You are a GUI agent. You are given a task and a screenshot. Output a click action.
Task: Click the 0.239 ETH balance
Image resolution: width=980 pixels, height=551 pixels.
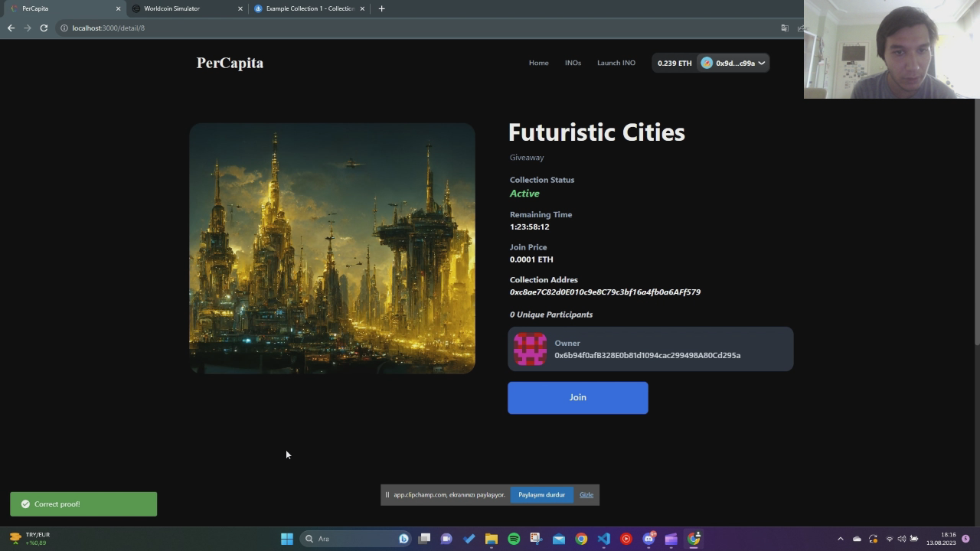pos(675,63)
